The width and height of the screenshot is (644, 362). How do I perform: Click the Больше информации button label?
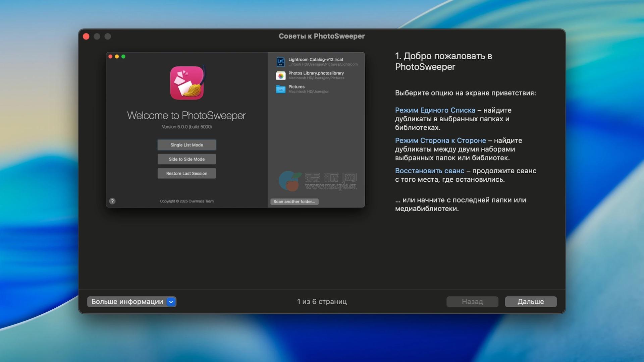[x=127, y=302]
